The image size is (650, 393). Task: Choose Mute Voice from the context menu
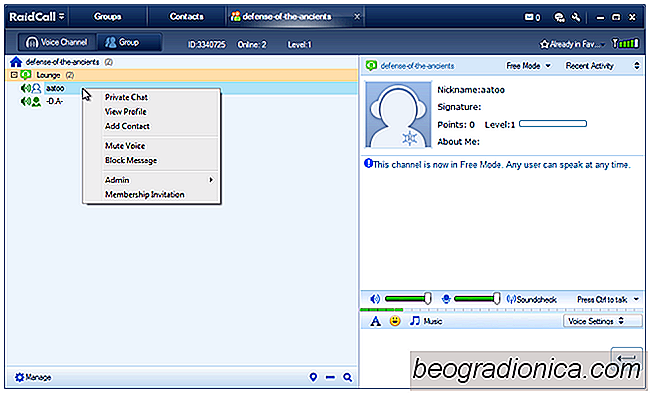125,146
